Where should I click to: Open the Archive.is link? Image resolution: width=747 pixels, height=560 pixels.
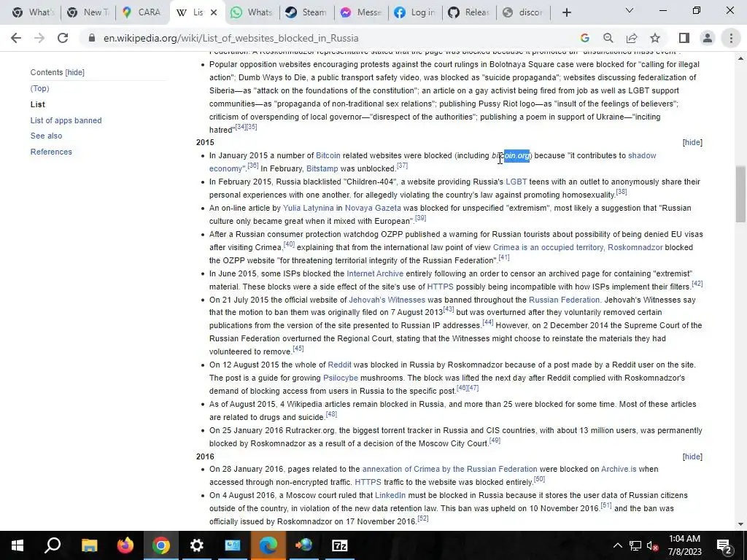[619, 469]
